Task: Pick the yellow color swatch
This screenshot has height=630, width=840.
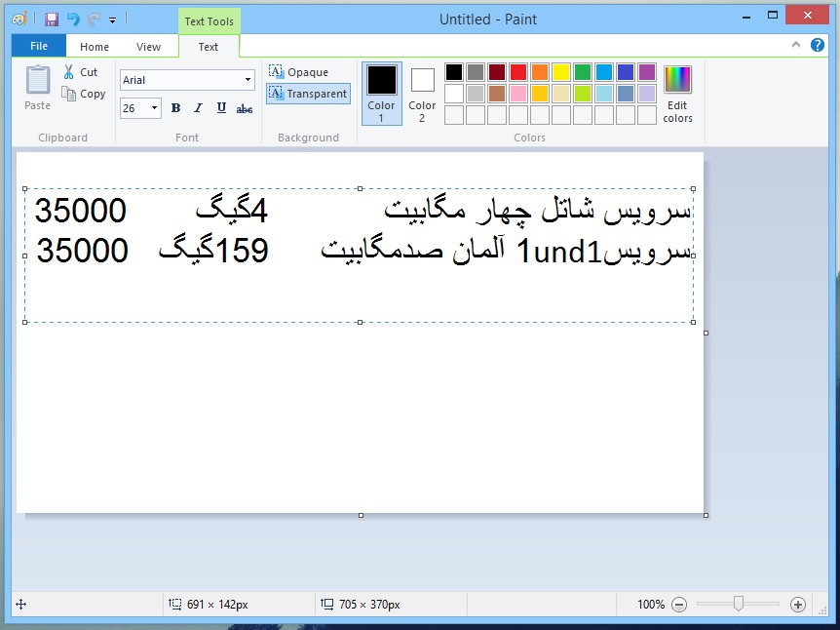Action: 561,72
